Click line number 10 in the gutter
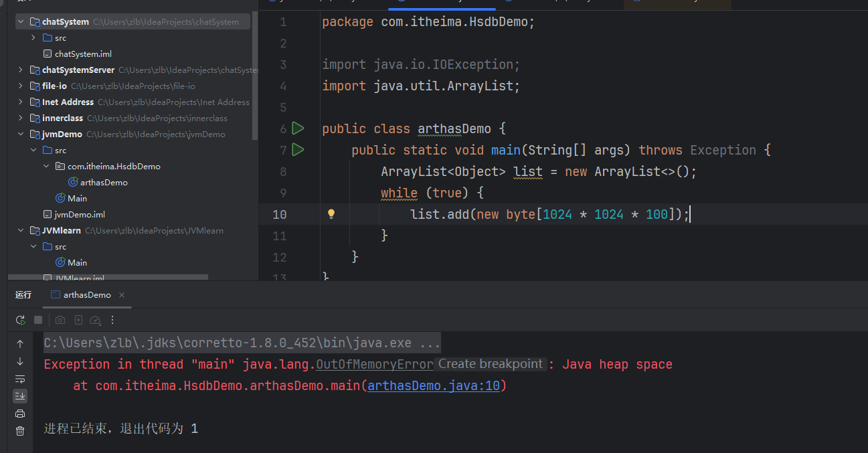The height and width of the screenshot is (453, 868). (x=279, y=214)
